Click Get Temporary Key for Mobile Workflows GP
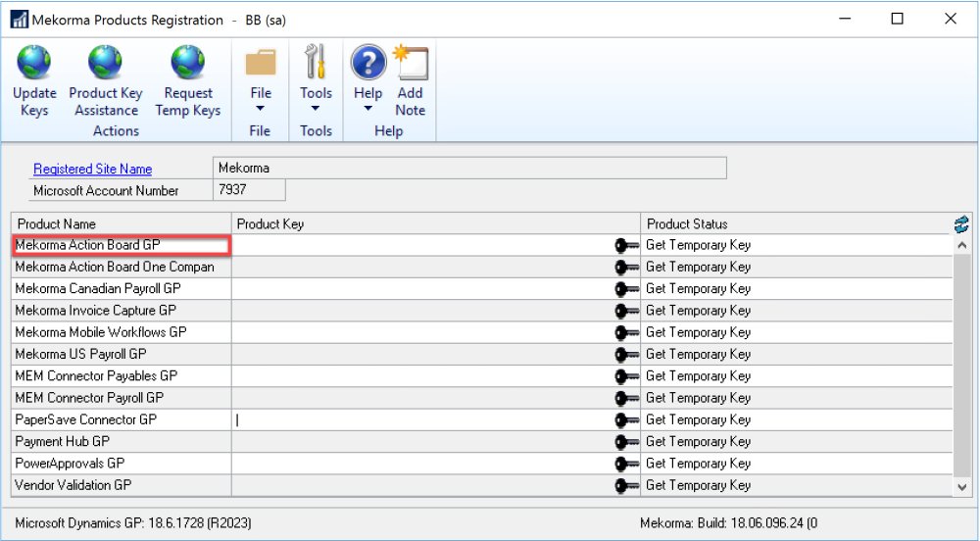This screenshot has height=541, width=980. [x=698, y=332]
